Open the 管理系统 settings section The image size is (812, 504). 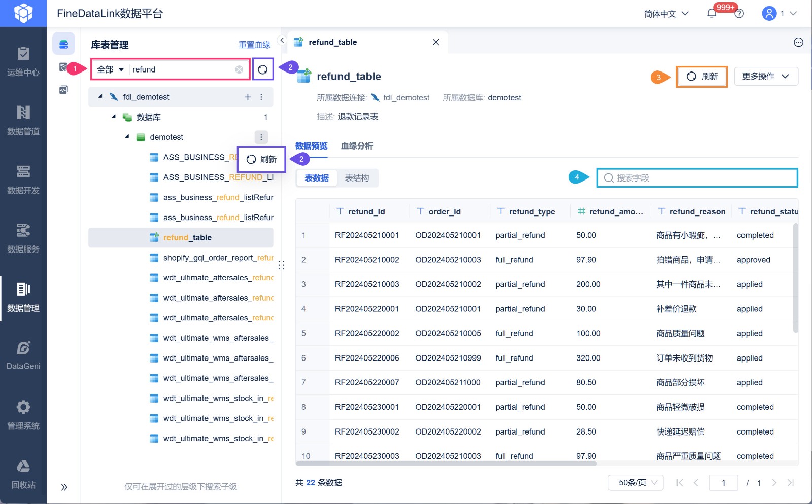[x=23, y=415]
